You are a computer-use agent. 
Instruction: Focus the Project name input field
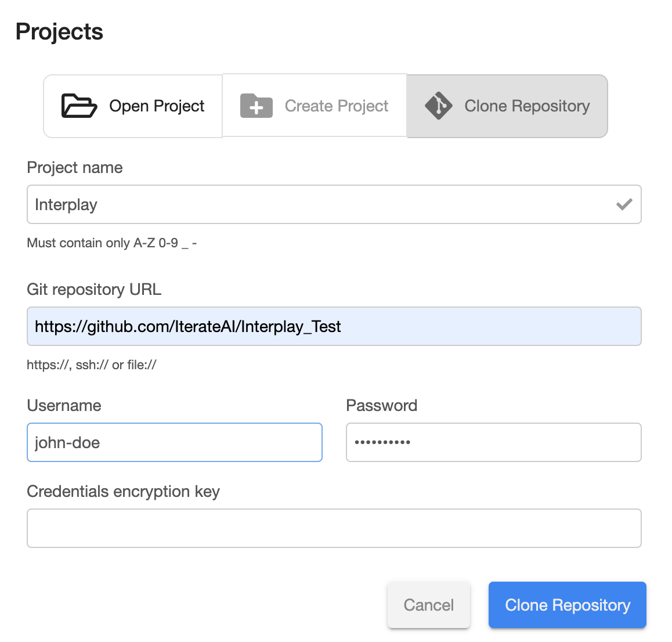[334, 204]
